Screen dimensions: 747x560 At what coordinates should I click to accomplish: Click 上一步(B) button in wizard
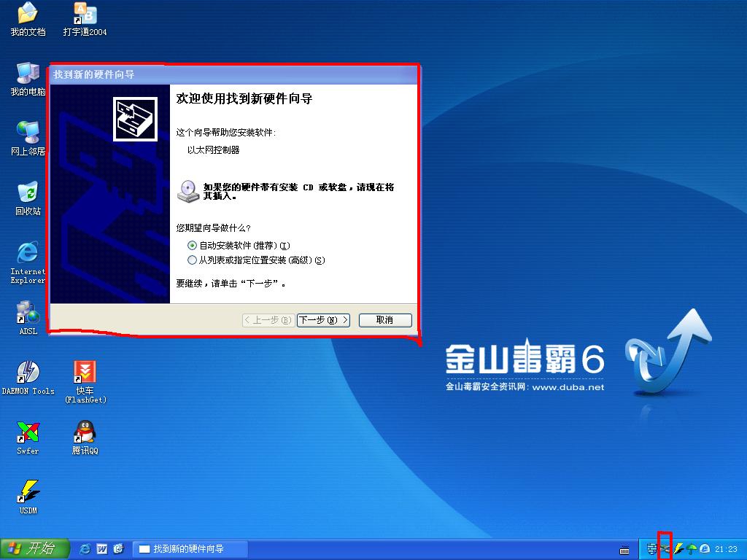[x=268, y=320]
